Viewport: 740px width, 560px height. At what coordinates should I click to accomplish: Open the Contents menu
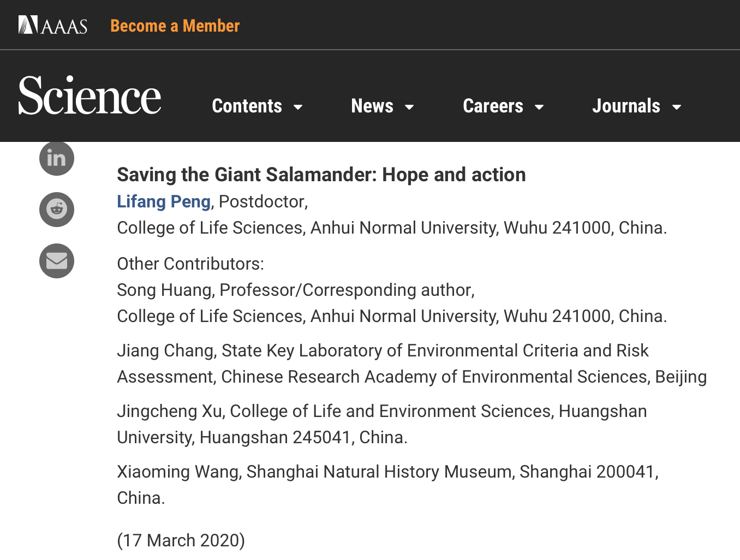point(247,106)
